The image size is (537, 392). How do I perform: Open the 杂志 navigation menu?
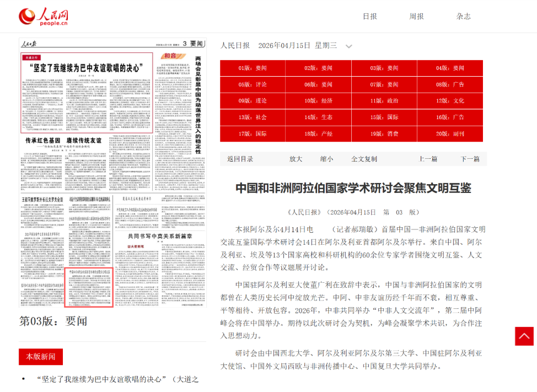[463, 16]
